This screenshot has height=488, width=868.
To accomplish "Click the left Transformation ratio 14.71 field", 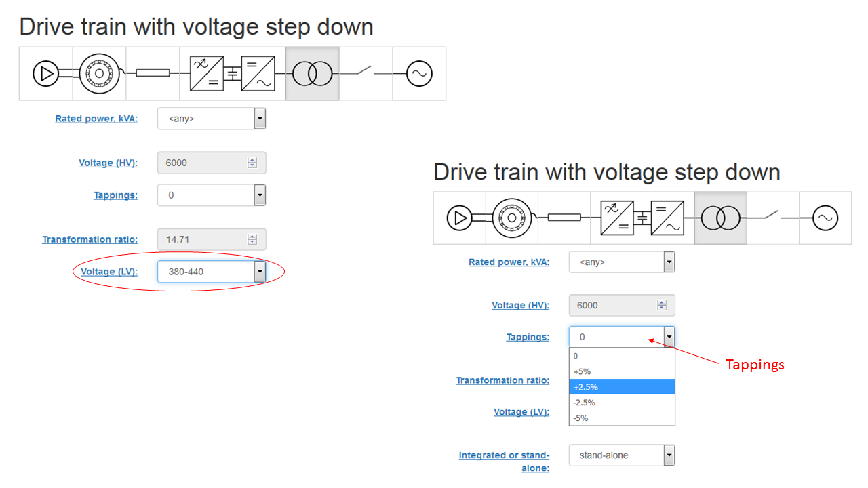I will click(212, 239).
